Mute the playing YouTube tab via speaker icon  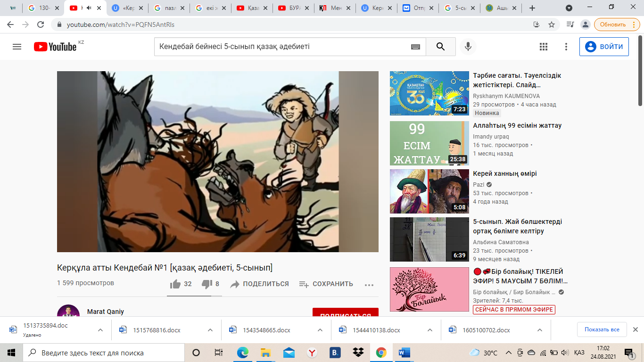click(x=89, y=8)
